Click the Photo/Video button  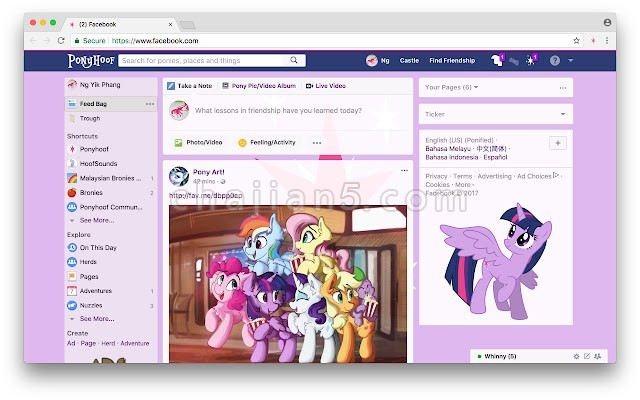198,143
